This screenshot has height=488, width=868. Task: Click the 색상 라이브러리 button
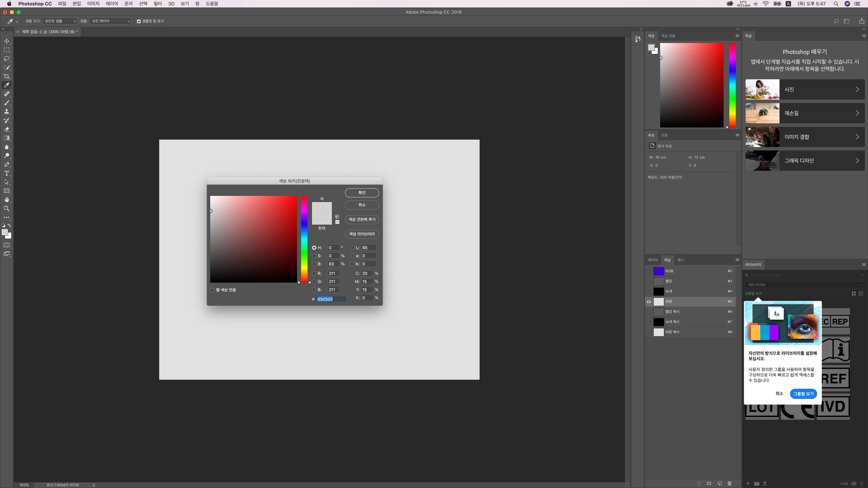click(362, 234)
